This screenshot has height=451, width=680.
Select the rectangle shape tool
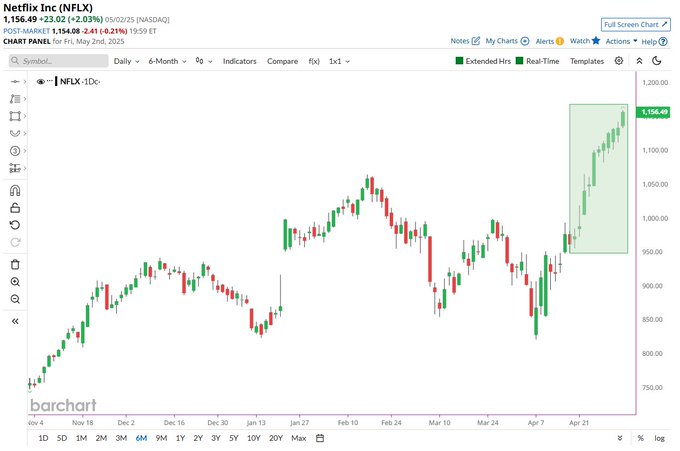pyautogui.click(x=15, y=116)
